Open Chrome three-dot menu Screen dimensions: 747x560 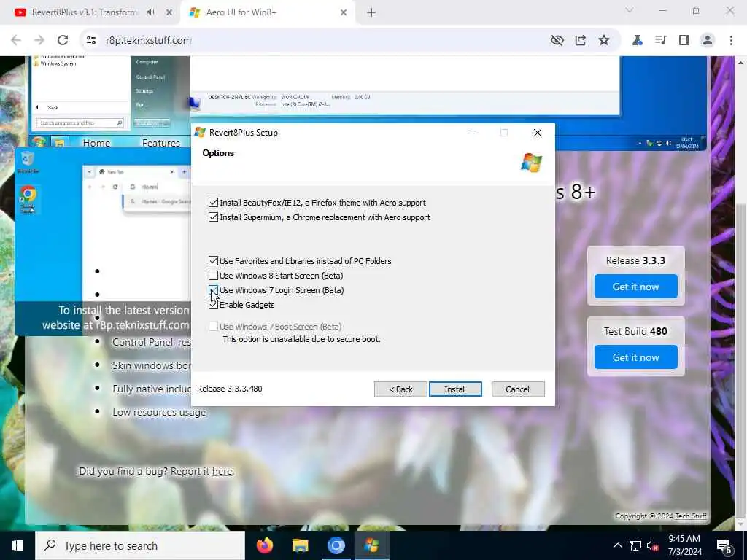tap(731, 41)
